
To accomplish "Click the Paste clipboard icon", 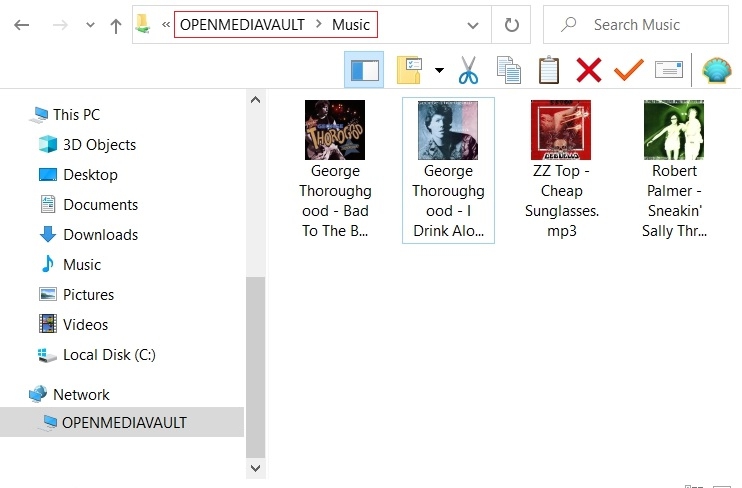I will click(x=549, y=70).
